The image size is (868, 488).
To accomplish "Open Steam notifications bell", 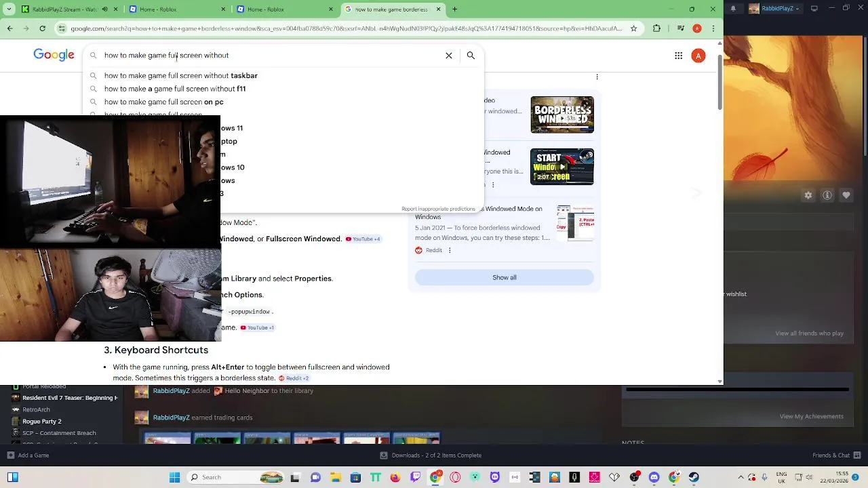I will coord(733,9).
